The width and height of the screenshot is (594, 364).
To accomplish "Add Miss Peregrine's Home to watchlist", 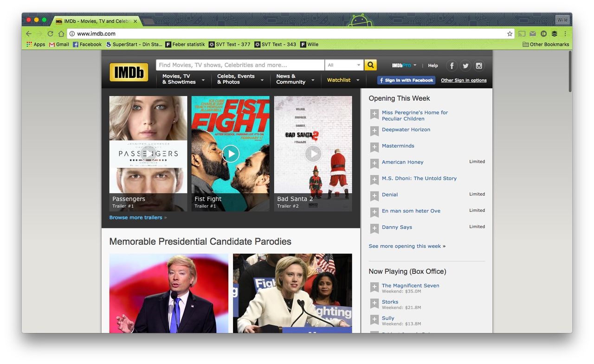I will 374,114.
